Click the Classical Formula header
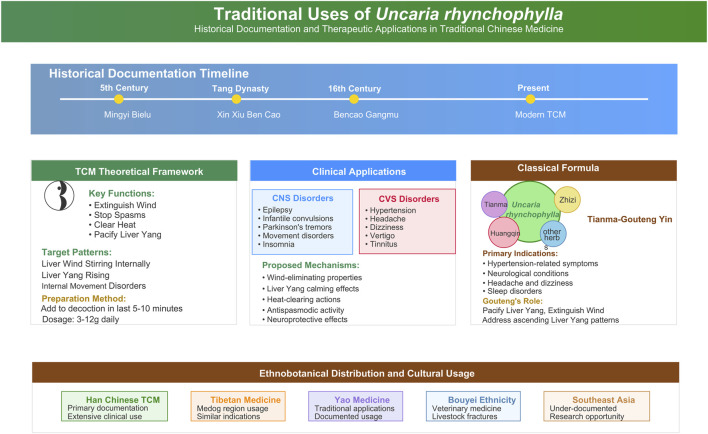This screenshot has width=708, height=434. coord(573,170)
